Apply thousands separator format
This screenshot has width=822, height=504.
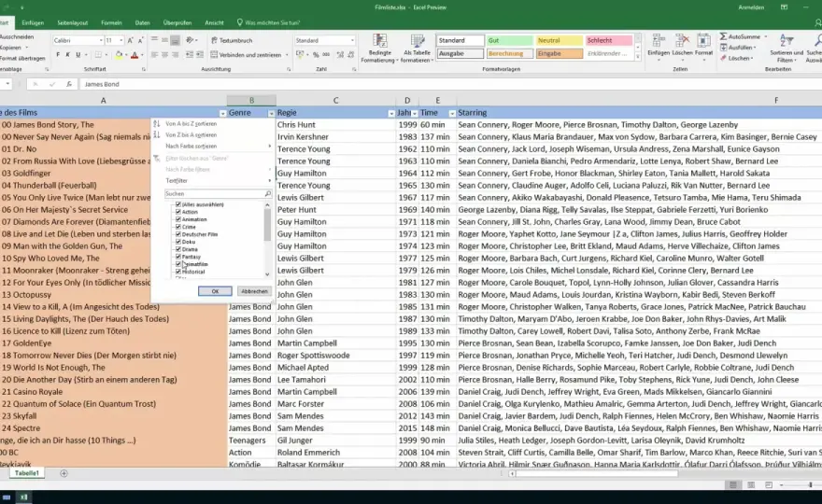pyautogui.click(x=326, y=54)
